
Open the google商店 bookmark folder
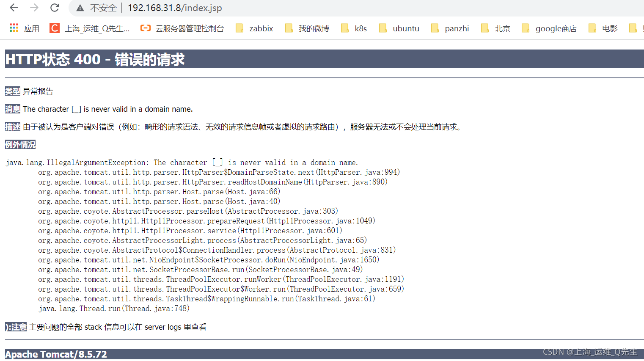549,28
